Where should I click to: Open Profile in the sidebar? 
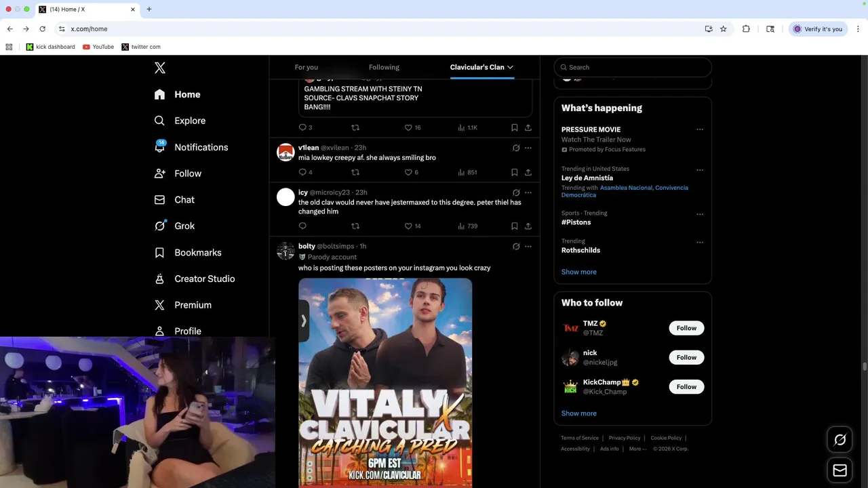178,331
